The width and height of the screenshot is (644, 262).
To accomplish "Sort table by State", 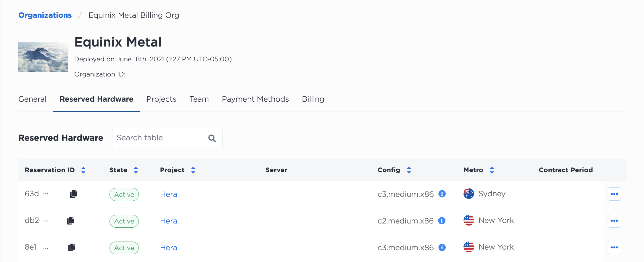I will coord(136,170).
